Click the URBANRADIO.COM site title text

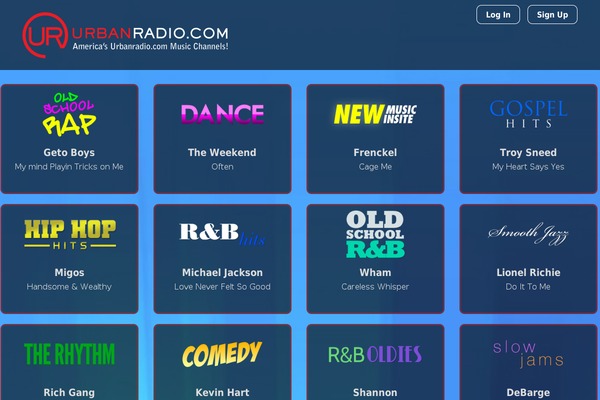[x=150, y=33]
